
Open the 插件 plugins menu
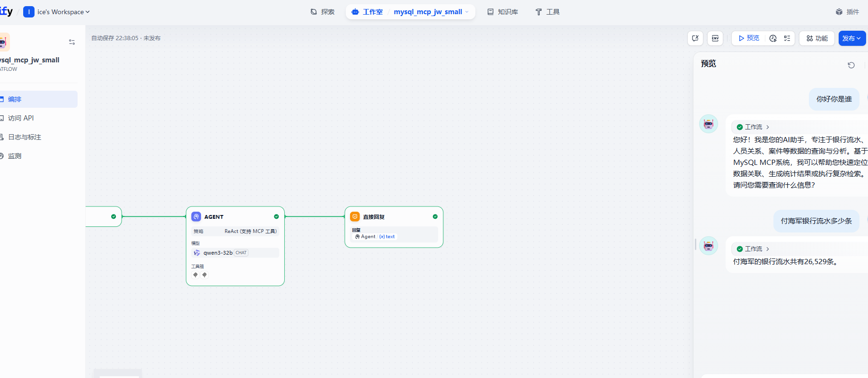pyautogui.click(x=847, y=12)
